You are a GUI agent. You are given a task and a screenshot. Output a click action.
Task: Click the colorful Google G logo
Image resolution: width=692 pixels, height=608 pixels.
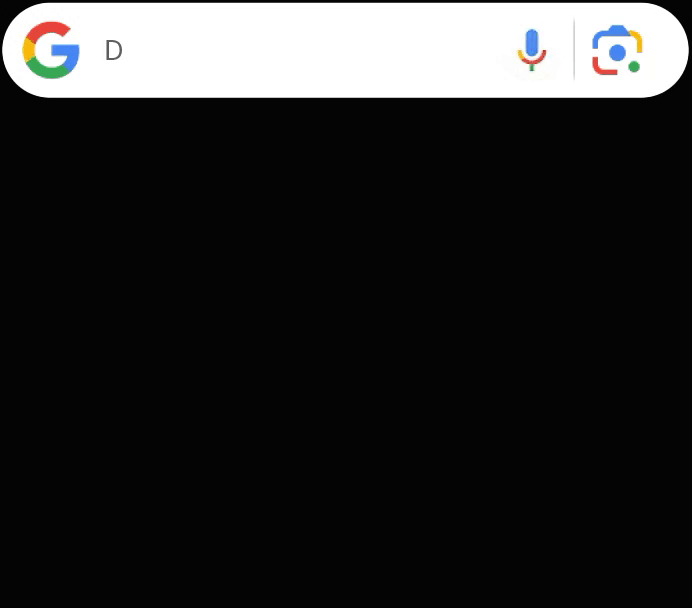[x=51, y=50]
